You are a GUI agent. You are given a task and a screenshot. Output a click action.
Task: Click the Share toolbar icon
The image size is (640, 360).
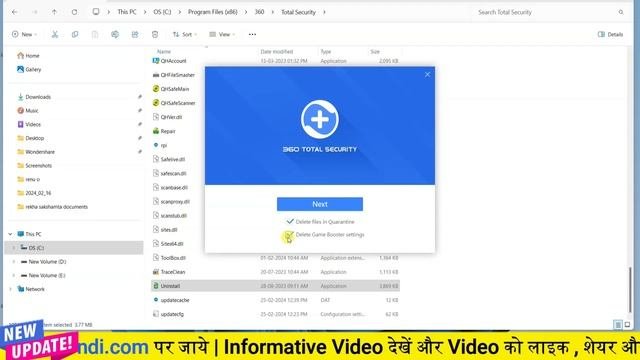(x=135, y=34)
